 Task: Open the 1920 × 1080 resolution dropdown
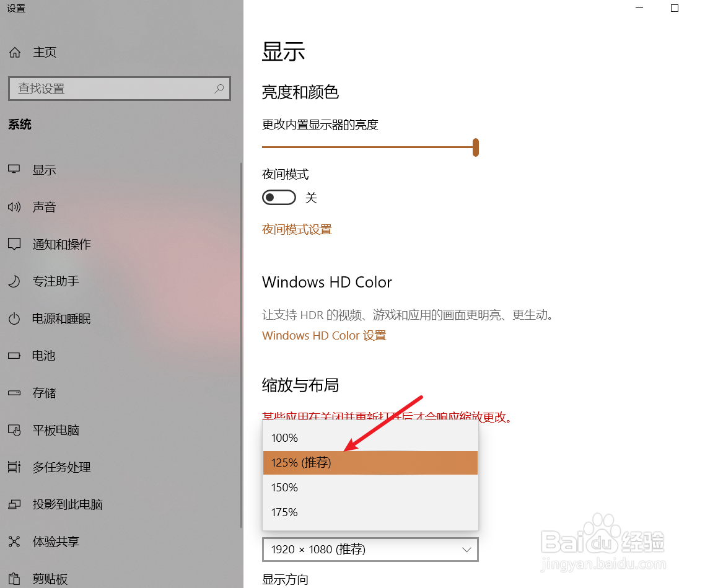(370, 550)
